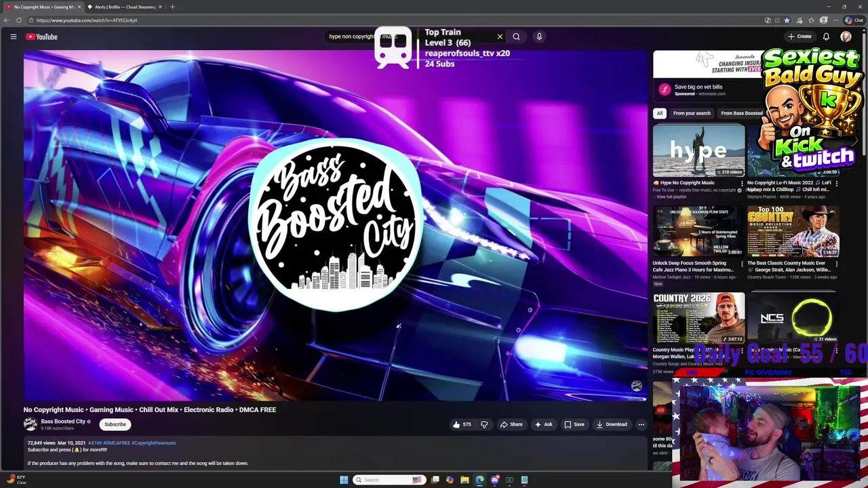Select the From Bass Boosted chip
Viewport: 868px width, 488px height.
pos(741,113)
